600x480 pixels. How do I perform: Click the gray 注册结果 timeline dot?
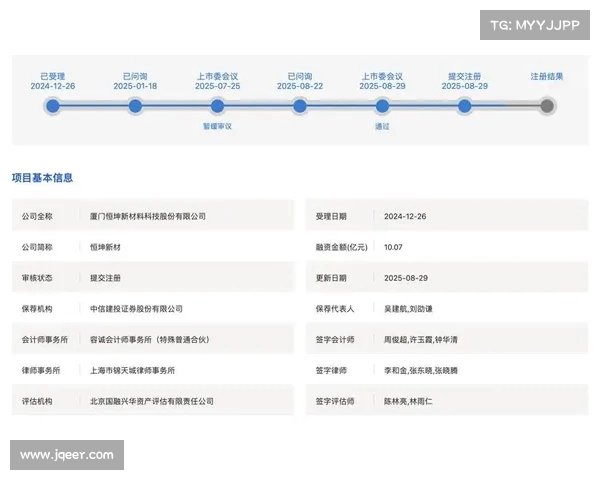coord(546,106)
